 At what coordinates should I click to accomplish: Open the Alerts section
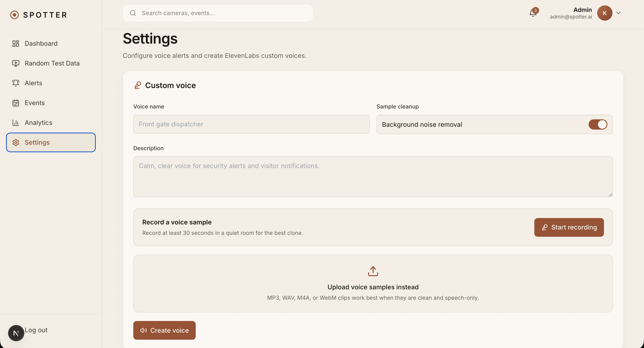(33, 83)
